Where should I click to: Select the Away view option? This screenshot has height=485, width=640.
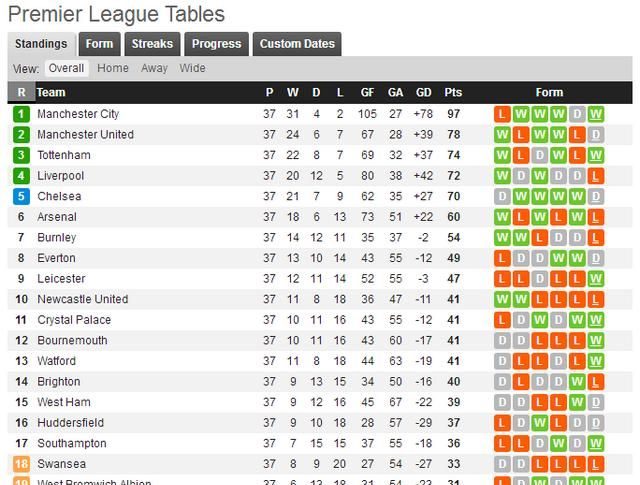[154, 68]
